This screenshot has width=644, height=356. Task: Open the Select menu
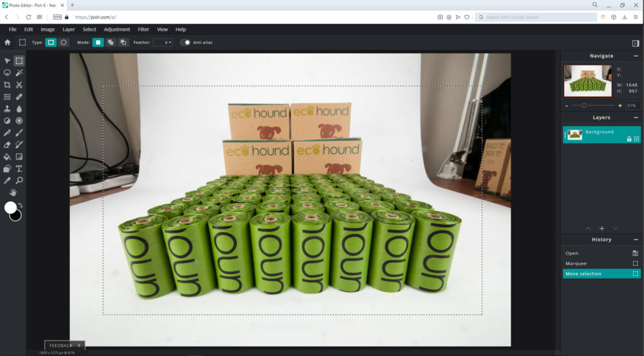pos(89,30)
